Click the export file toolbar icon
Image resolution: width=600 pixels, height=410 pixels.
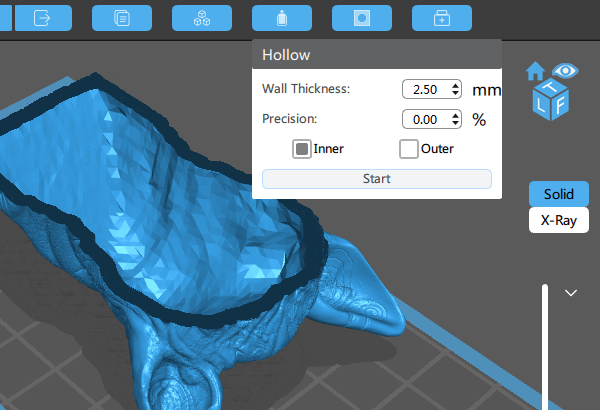click(43, 18)
